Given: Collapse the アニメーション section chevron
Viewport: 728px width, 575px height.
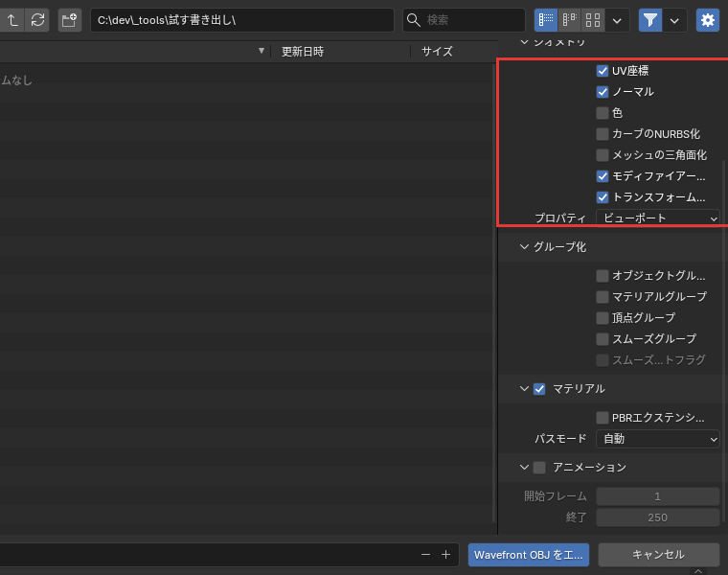Looking at the screenshot, I should click(524, 467).
